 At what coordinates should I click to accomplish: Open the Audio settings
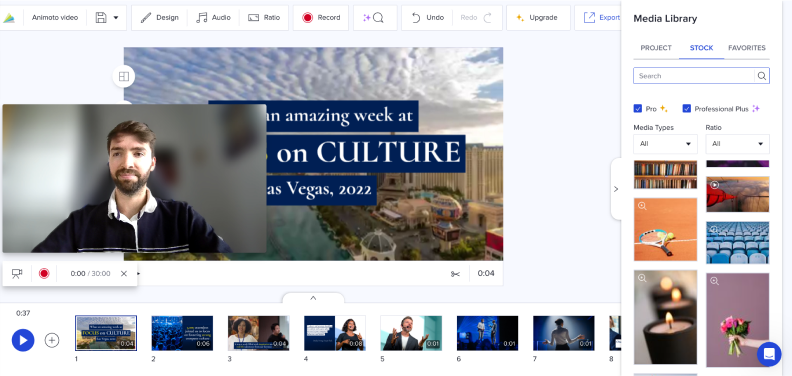(x=213, y=18)
